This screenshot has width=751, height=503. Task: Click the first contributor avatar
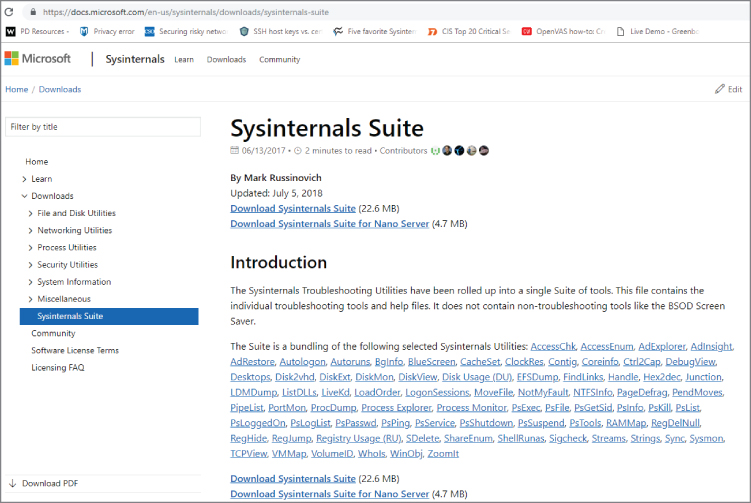435,150
